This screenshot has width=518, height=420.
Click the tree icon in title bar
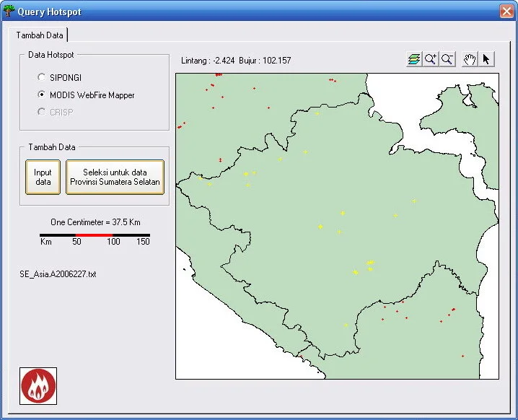(x=9, y=12)
